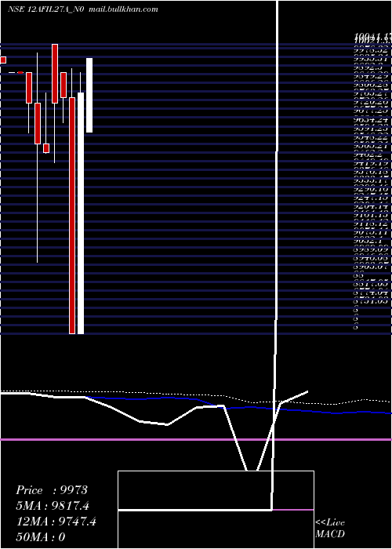Click the "12MA : 9747.4" value
This screenshot has width=392, height=549.
pyautogui.click(x=56, y=522)
